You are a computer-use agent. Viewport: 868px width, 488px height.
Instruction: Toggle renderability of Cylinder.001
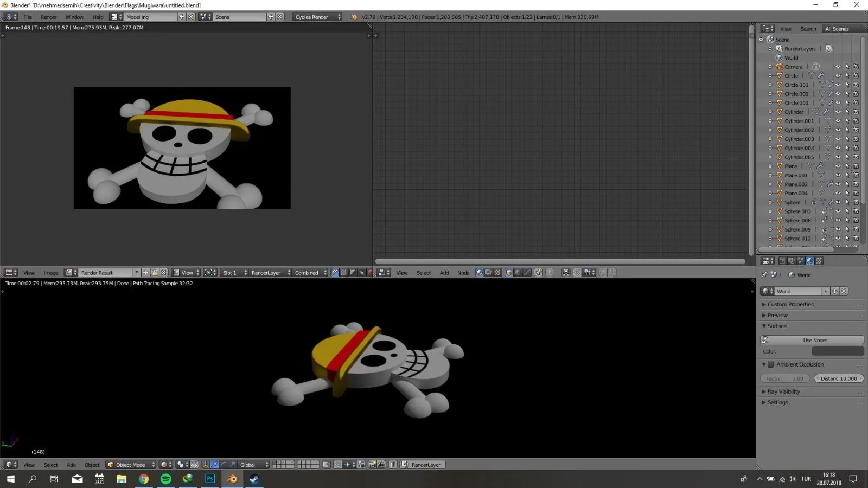(x=856, y=121)
